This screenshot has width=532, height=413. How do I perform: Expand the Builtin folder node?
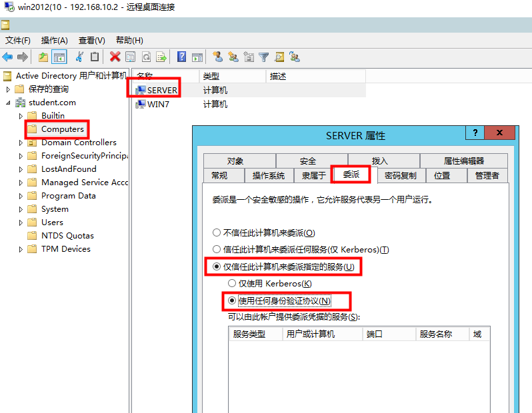click(21, 117)
